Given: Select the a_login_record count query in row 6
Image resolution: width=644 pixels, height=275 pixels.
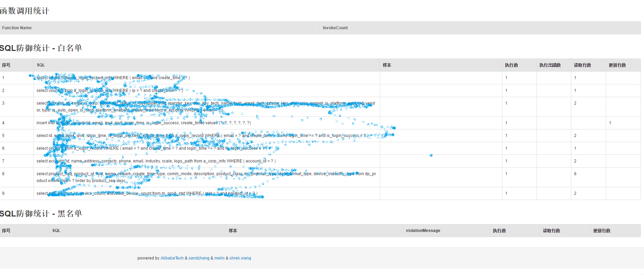Looking at the screenshot, I should coord(152,148).
